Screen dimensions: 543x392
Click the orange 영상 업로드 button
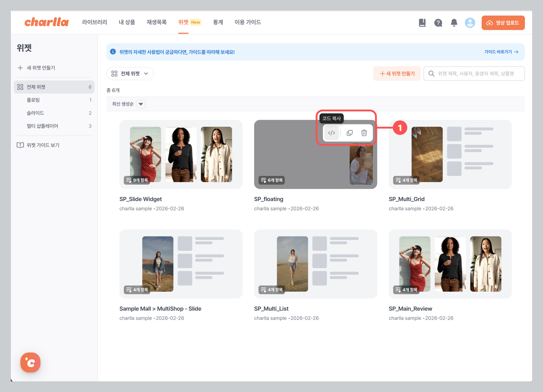tap(503, 23)
